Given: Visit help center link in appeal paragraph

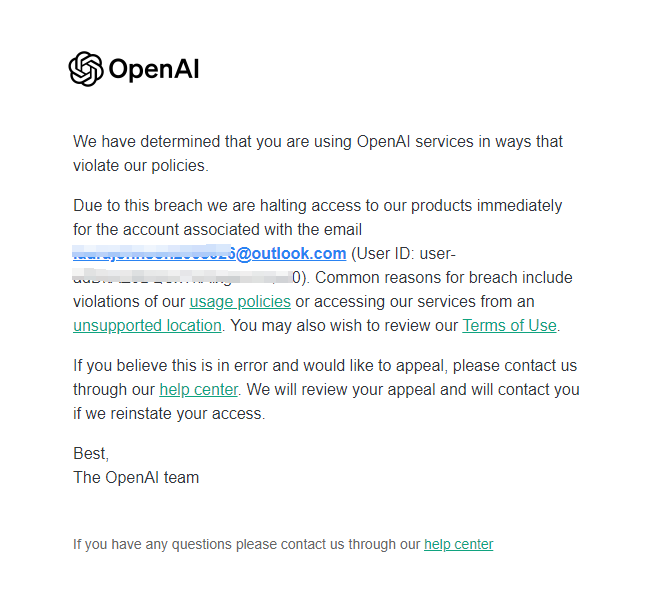Looking at the screenshot, I should 198,390.
